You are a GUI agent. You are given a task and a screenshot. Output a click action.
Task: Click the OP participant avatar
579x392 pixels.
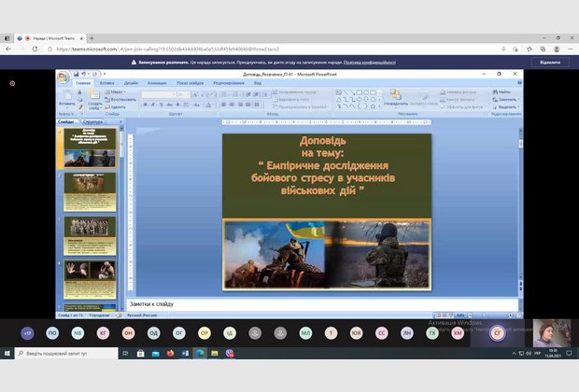pos(205,332)
